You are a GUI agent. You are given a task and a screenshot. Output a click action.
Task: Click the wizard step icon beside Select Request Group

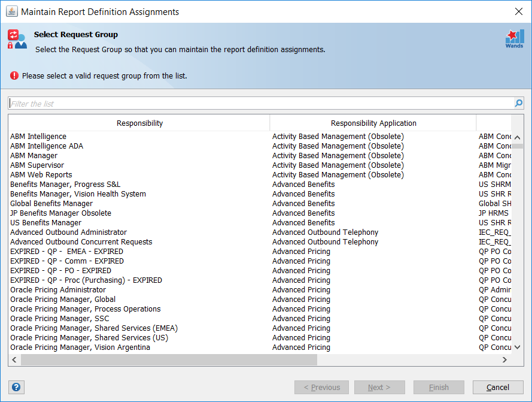(17, 38)
